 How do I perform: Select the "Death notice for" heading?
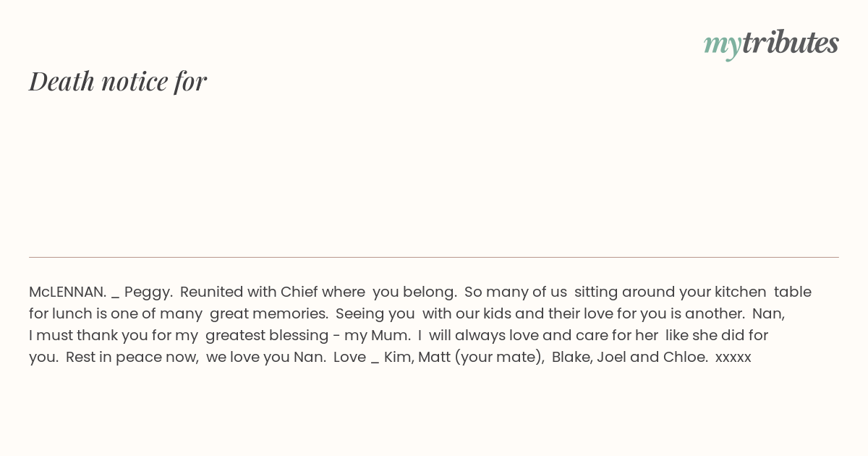tap(118, 81)
